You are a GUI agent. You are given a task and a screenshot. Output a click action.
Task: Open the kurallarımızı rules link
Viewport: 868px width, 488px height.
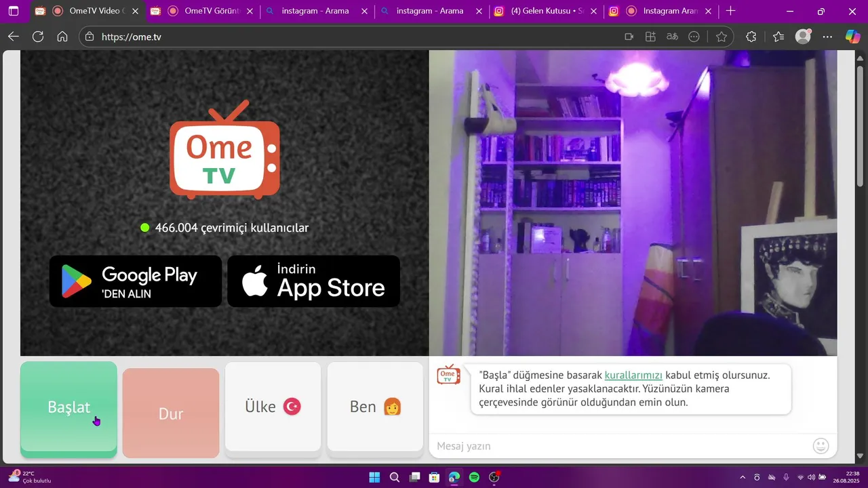[633, 375]
